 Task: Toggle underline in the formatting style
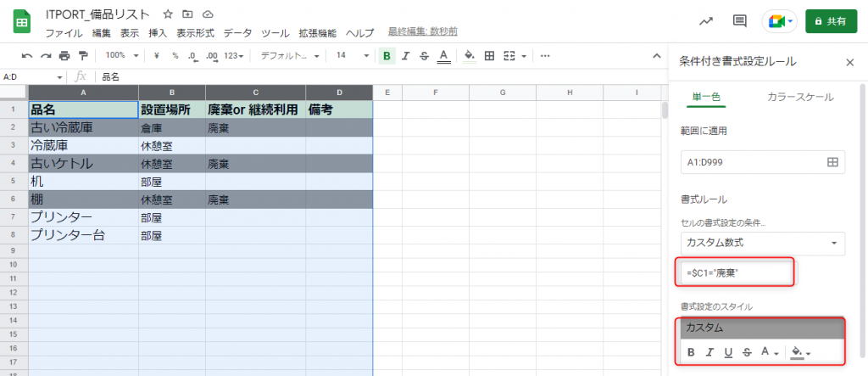(x=728, y=352)
